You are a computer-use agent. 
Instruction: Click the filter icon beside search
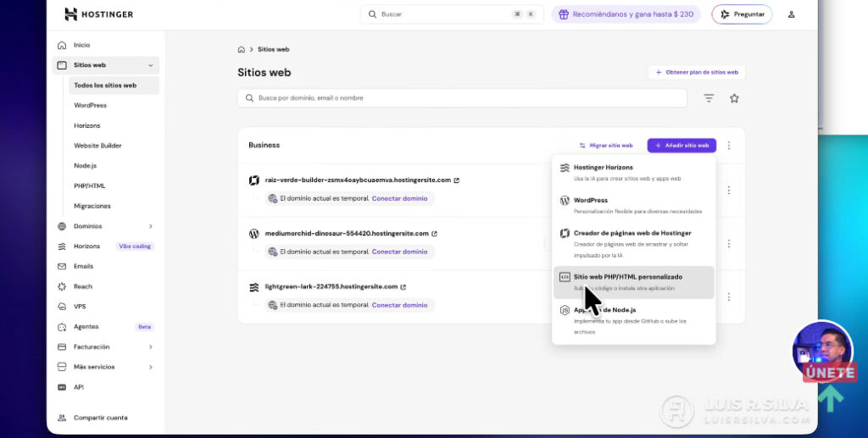pos(709,98)
